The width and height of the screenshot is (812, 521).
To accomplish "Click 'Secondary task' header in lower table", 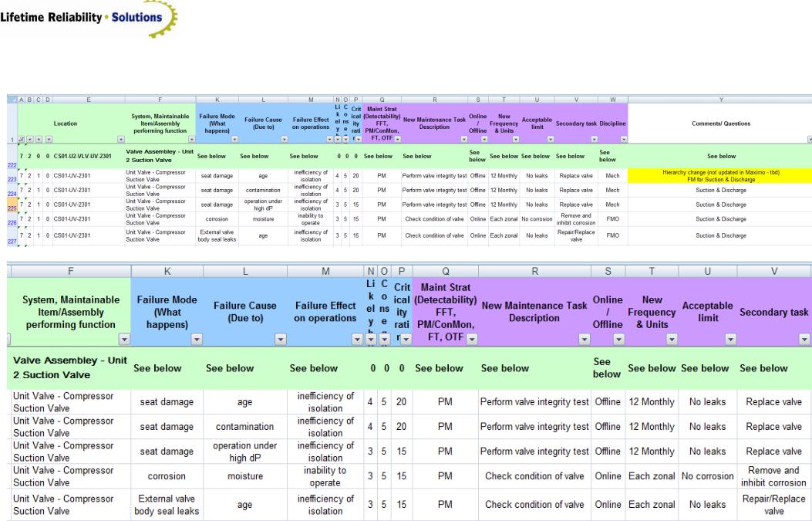I will (773, 312).
